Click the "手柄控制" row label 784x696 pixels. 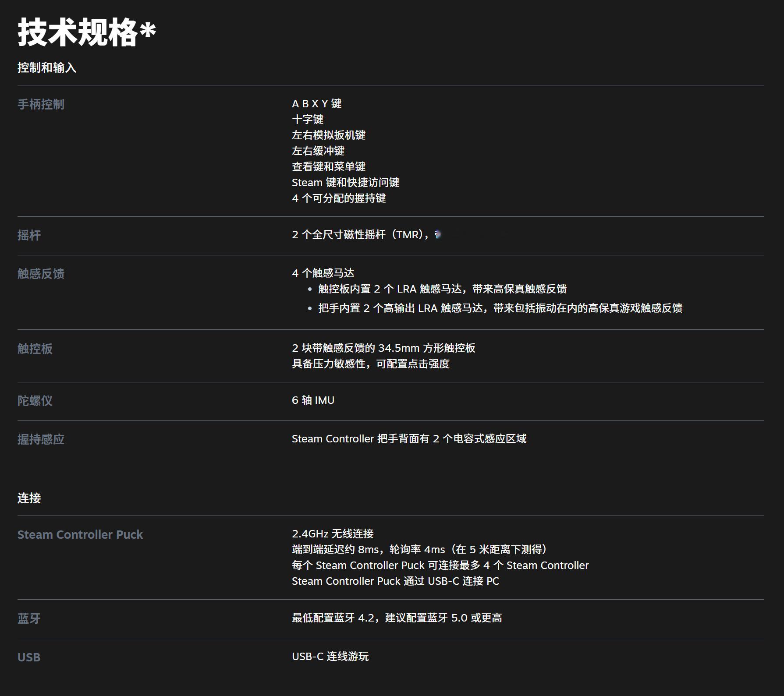point(41,104)
